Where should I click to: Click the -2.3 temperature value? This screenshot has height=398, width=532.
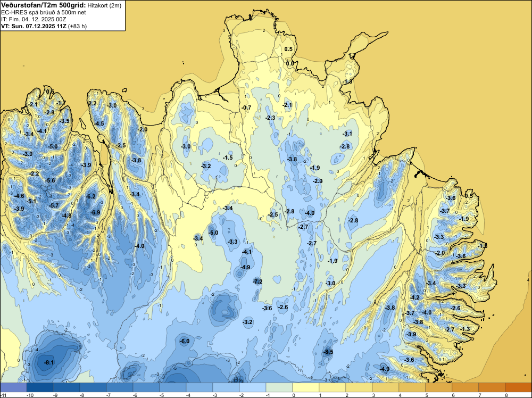pos(270,118)
